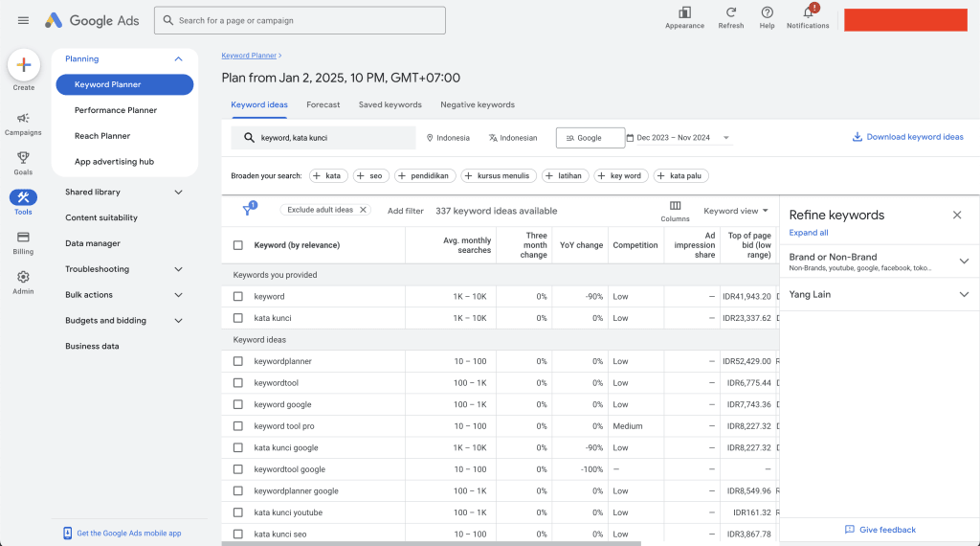Switch to Keyword ideas tab

pyautogui.click(x=259, y=105)
